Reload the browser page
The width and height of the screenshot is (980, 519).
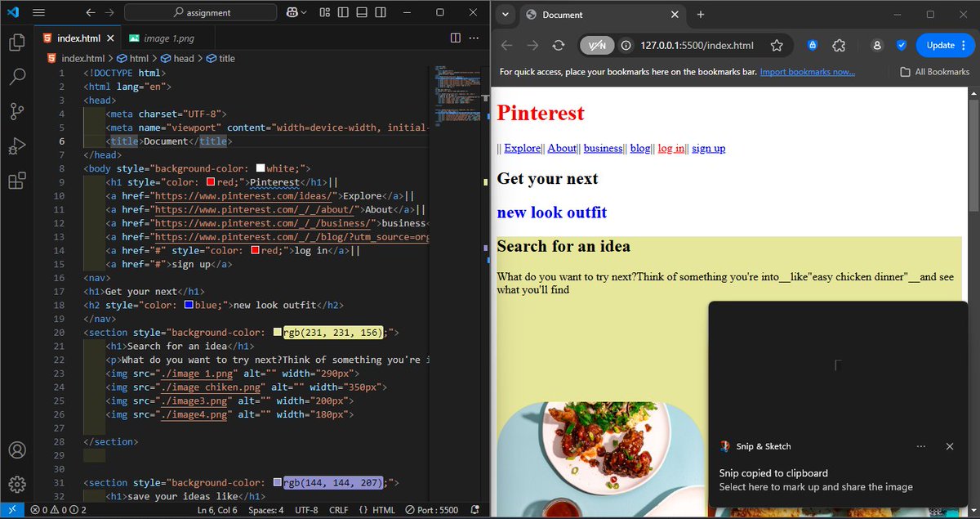point(559,46)
